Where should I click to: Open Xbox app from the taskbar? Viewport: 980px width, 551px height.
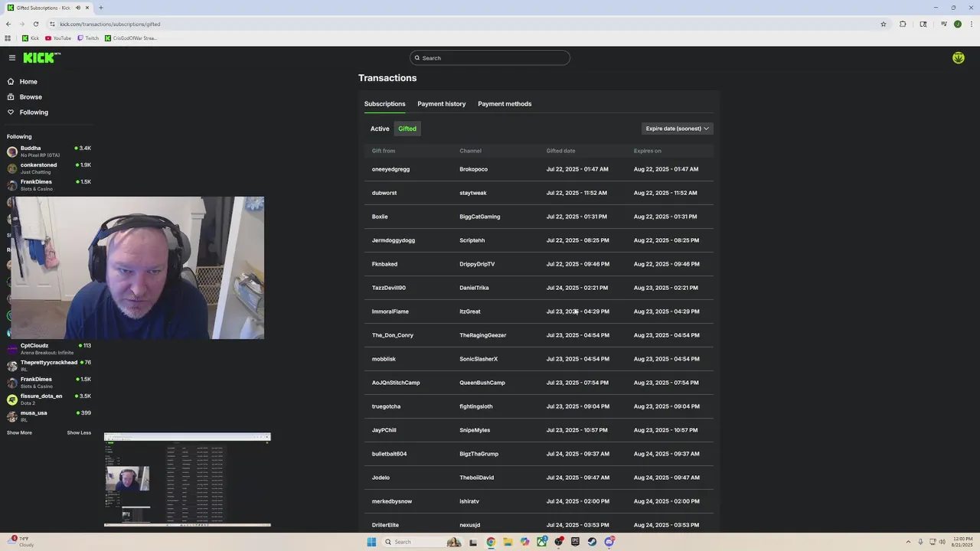[x=541, y=542]
